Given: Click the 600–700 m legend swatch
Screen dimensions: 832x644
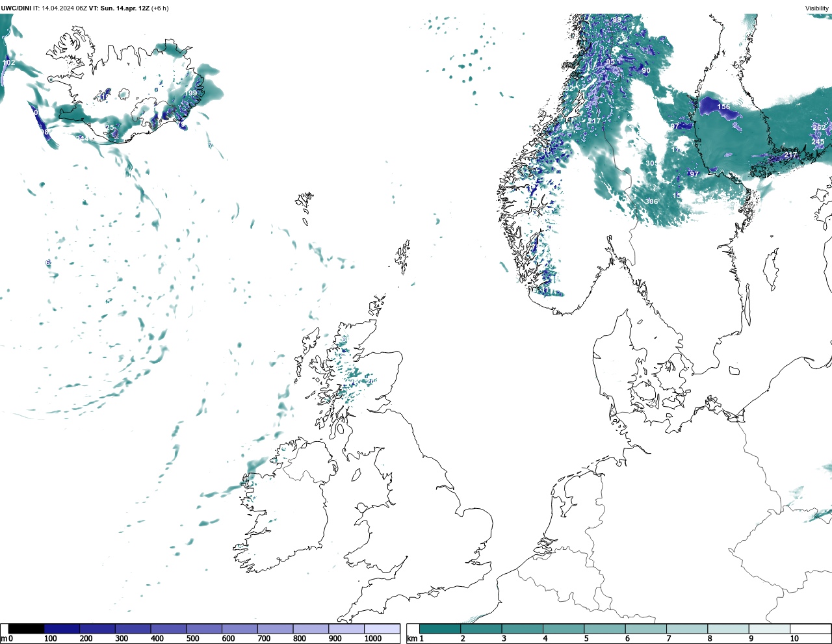Looking at the screenshot, I should coord(239,628).
